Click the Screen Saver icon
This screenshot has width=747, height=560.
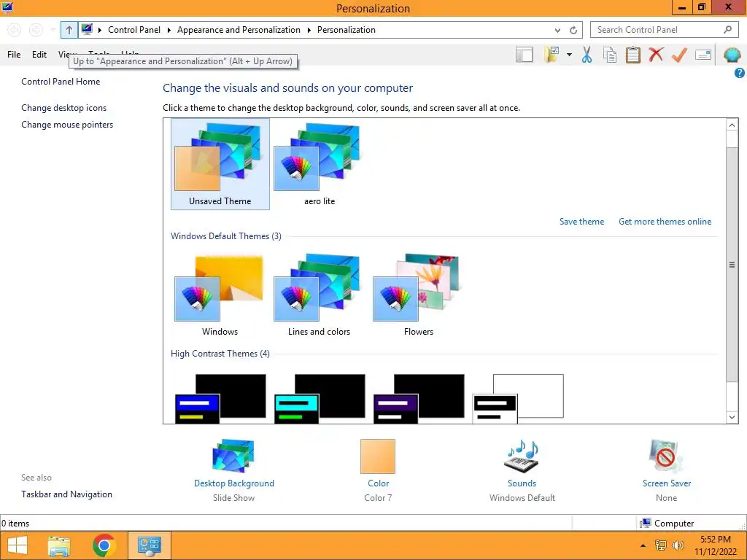point(666,456)
